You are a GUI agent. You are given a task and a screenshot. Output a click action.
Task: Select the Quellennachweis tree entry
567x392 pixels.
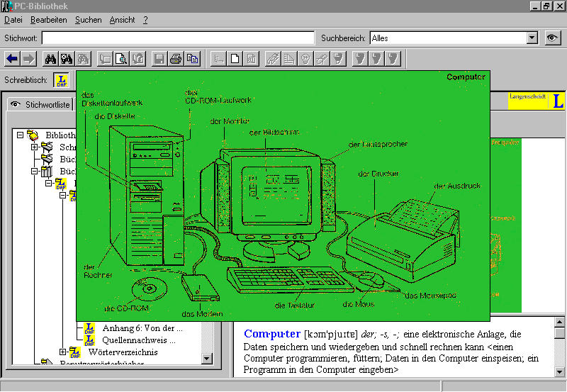click(x=129, y=340)
